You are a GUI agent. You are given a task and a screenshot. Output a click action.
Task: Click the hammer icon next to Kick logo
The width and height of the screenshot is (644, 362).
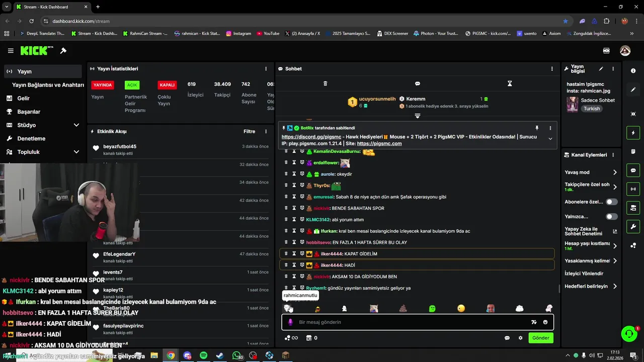coord(63,51)
